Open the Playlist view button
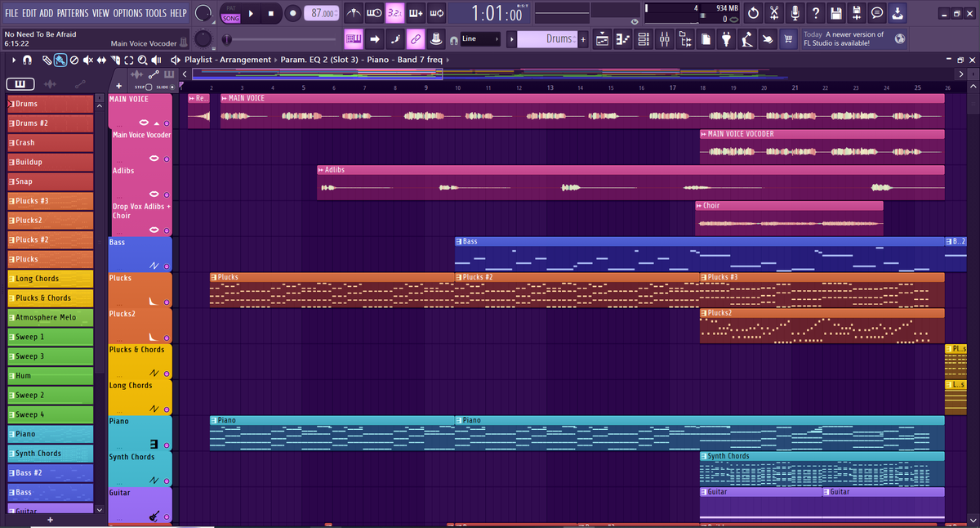The height and width of the screenshot is (528, 980). [x=602, y=39]
